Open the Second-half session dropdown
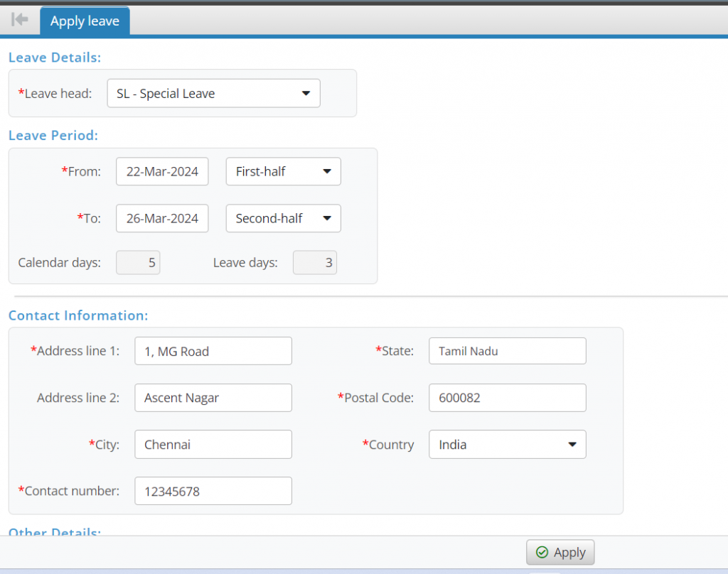 [x=283, y=218]
